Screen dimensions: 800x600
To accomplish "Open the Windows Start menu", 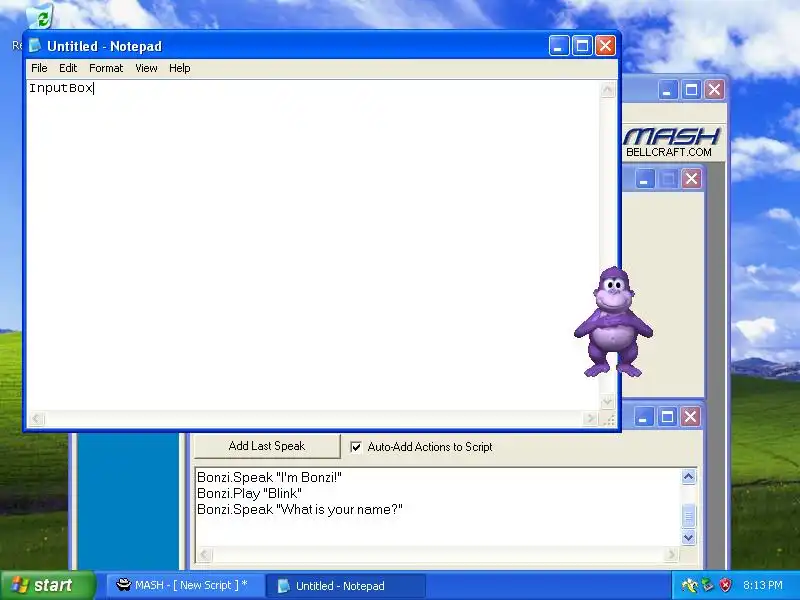I will [48, 585].
